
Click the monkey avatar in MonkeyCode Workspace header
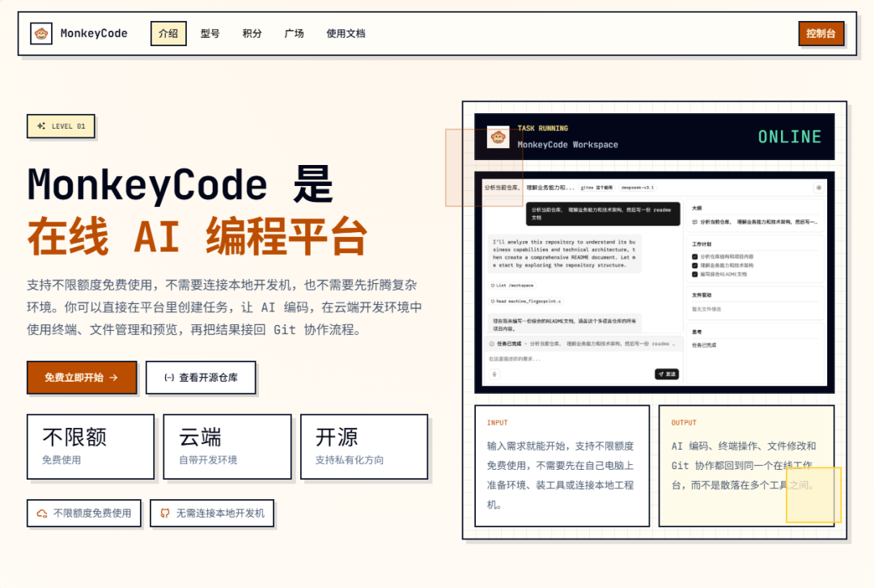point(497,137)
